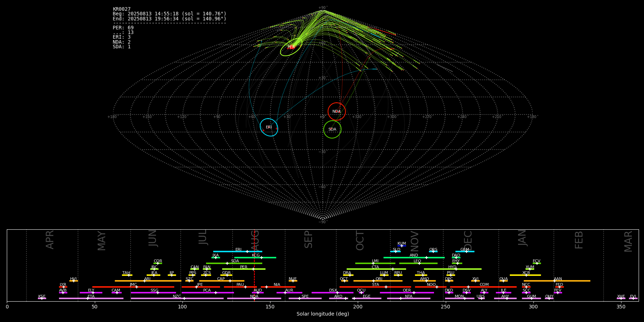Click the XCB shower bar in timeline

[x=525, y=275]
